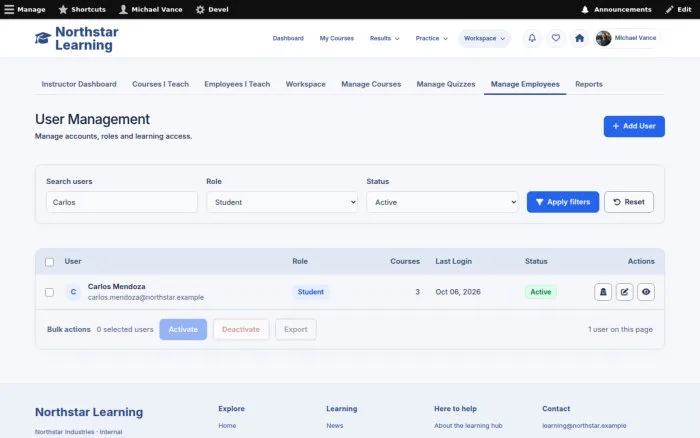
Task: Edit Carlos Mendoza with the pencil icon
Action: coord(624,292)
